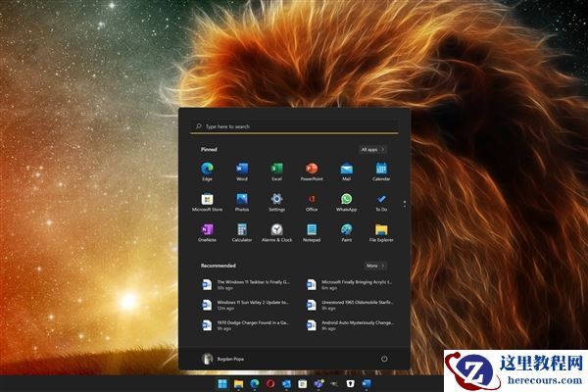Open the pinned Office app
588x392 pixels.
click(312, 202)
